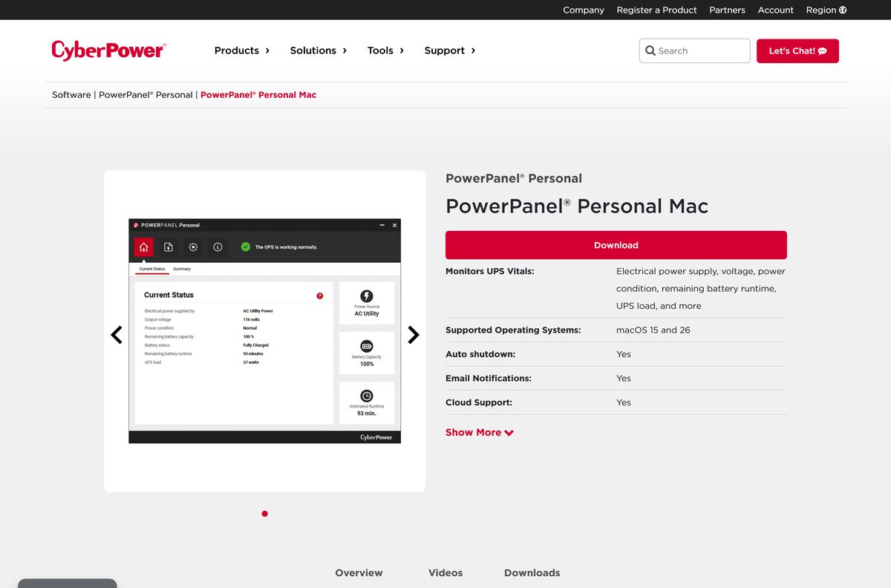Click the 'macOS 15 and 26' value
Screen dimensions: 891x588
653,330
